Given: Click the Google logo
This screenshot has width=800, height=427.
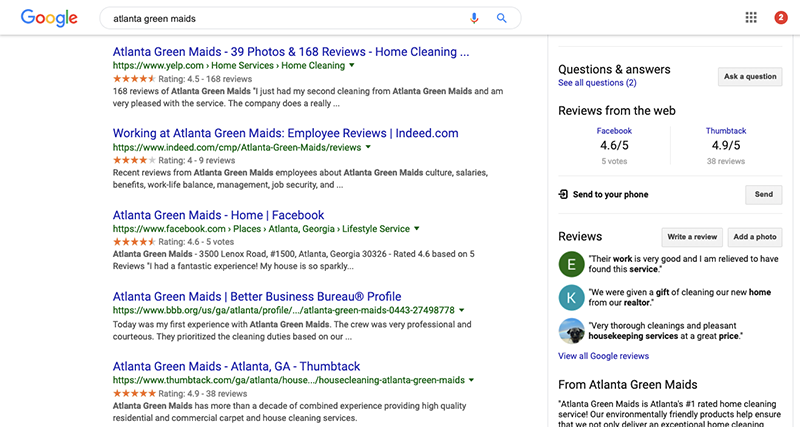Looking at the screenshot, I should 49,18.
